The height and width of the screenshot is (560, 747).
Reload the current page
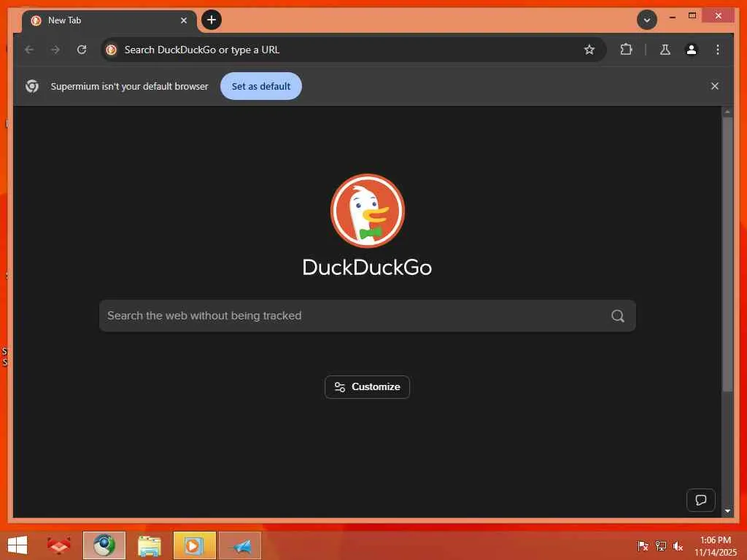click(82, 50)
